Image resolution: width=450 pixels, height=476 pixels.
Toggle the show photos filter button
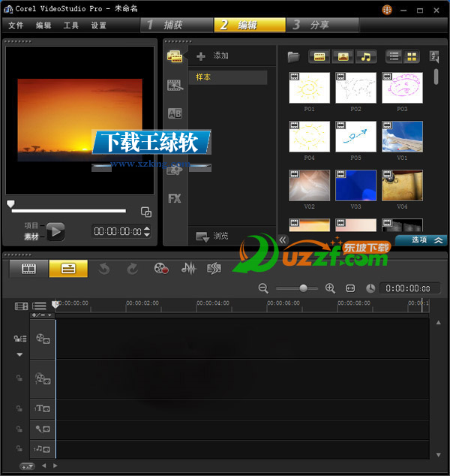point(343,57)
